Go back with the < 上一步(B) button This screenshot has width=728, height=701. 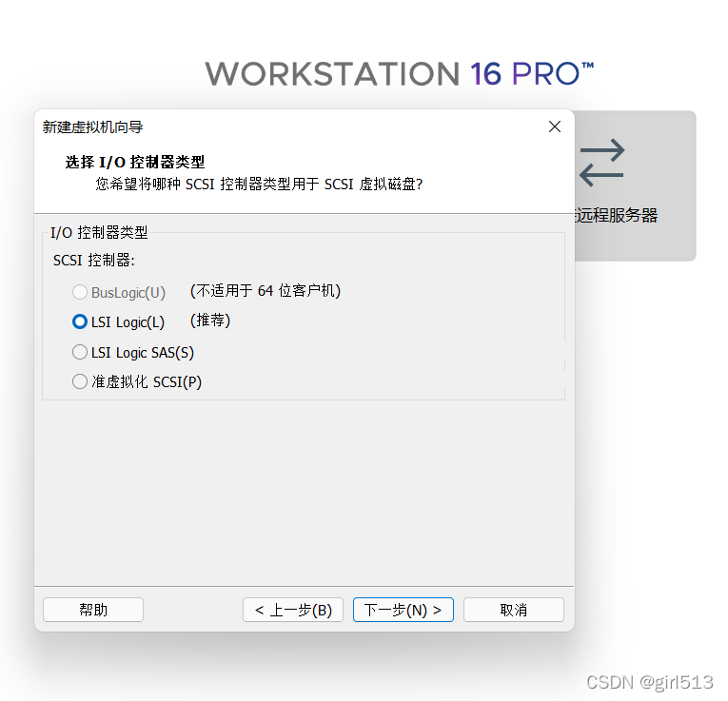293,610
